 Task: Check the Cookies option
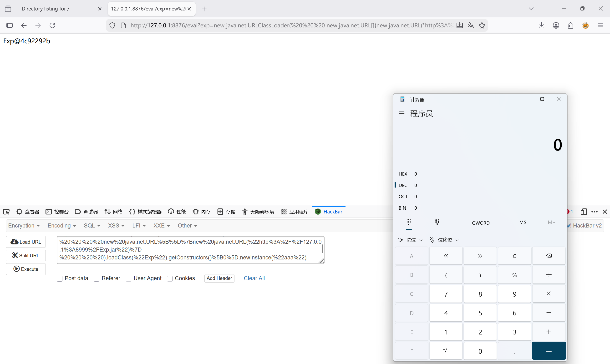(170, 278)
